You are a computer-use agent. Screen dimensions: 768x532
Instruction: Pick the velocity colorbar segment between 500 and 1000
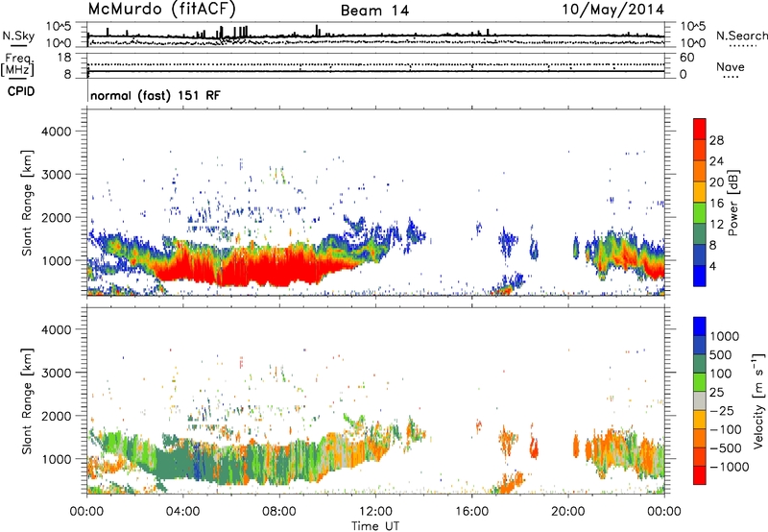tap(700, 345)
